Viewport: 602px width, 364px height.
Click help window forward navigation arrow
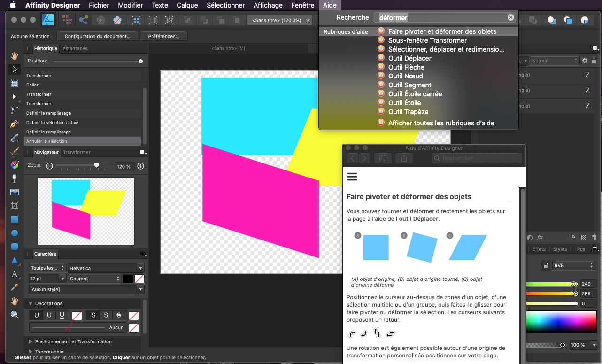click(x=365, y=158)
